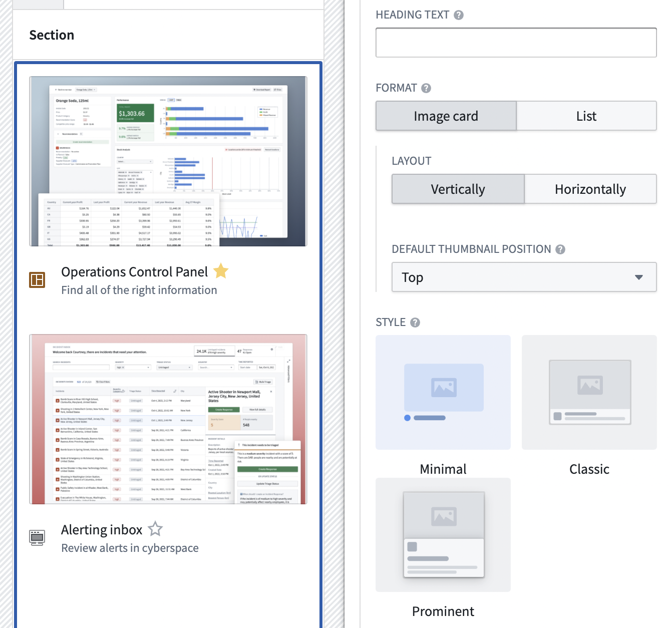
Task: Click 'Find all of the right information' description
Action: pos(139,290)
